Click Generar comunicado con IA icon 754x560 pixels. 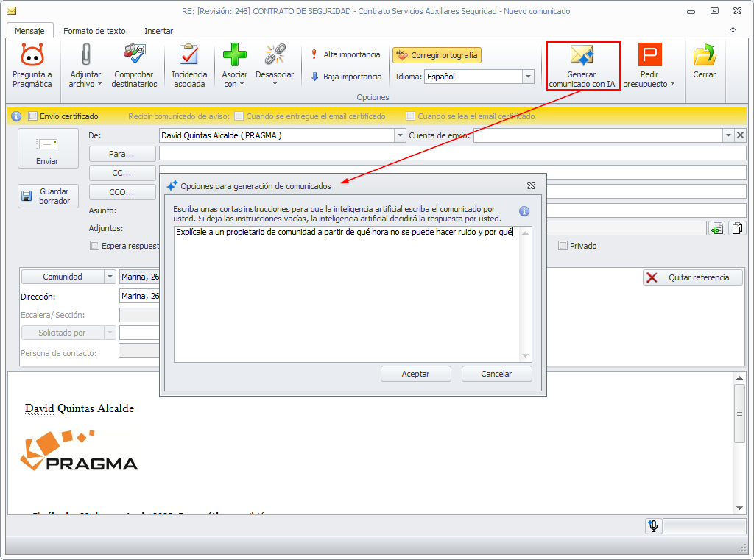click(582, 54)
